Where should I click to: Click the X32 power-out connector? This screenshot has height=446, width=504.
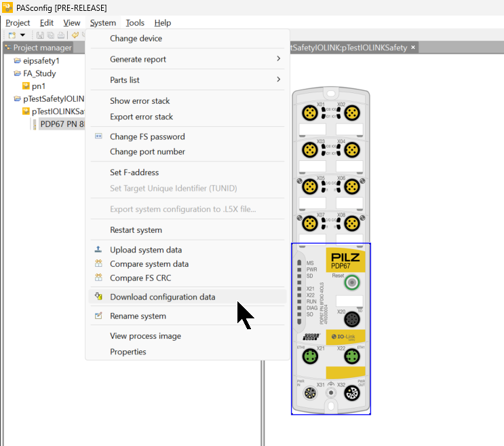coord(352,393)
